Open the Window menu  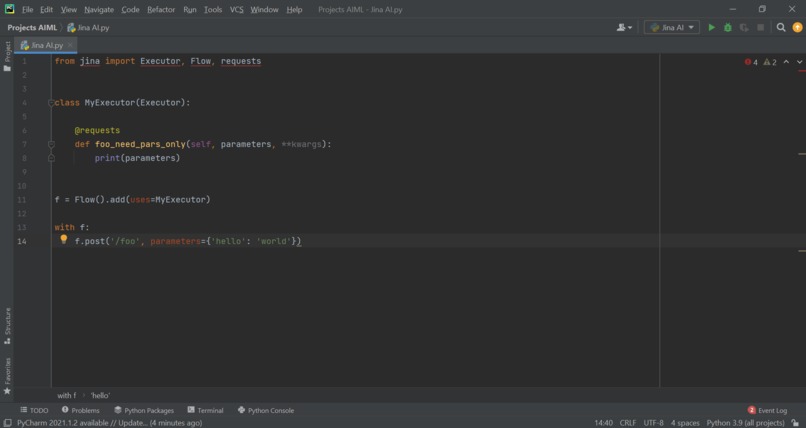coord(264,9)
